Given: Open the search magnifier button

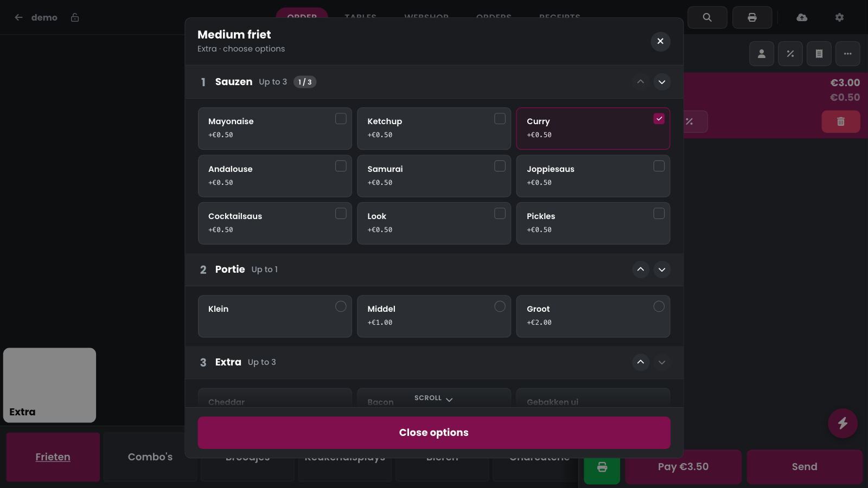Looking at the screenshot, I should click(x=707, y=17).
